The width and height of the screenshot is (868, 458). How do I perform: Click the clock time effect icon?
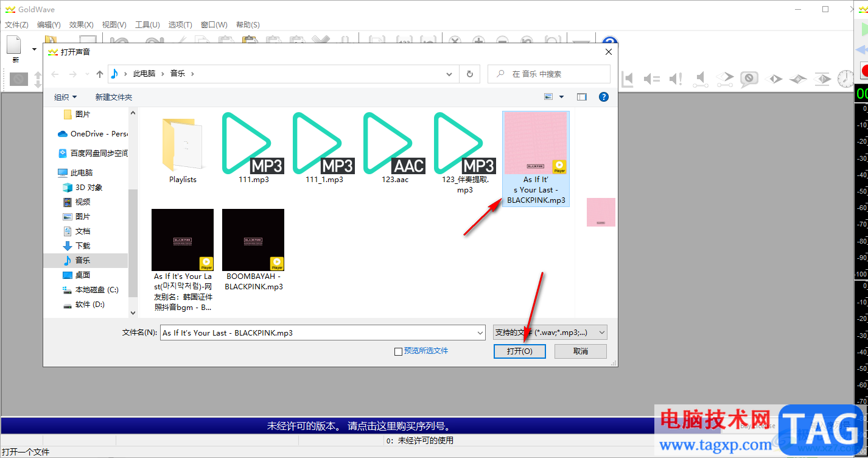coord(845,79)
